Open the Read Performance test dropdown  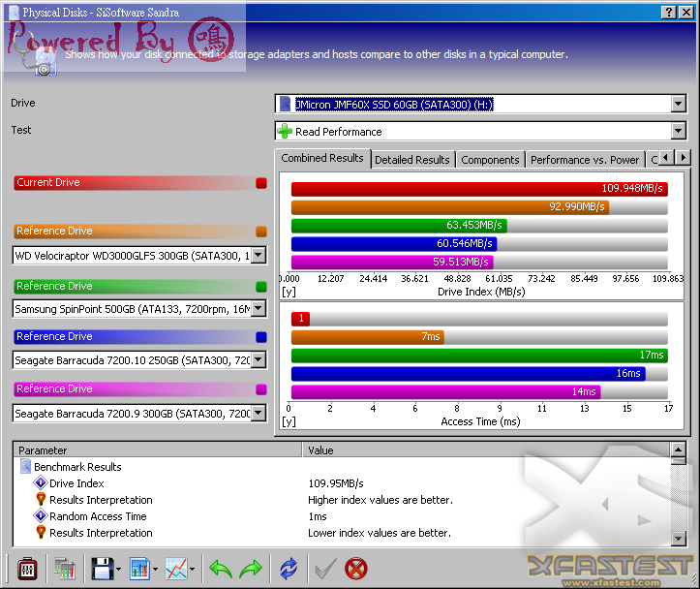[678, 132]
